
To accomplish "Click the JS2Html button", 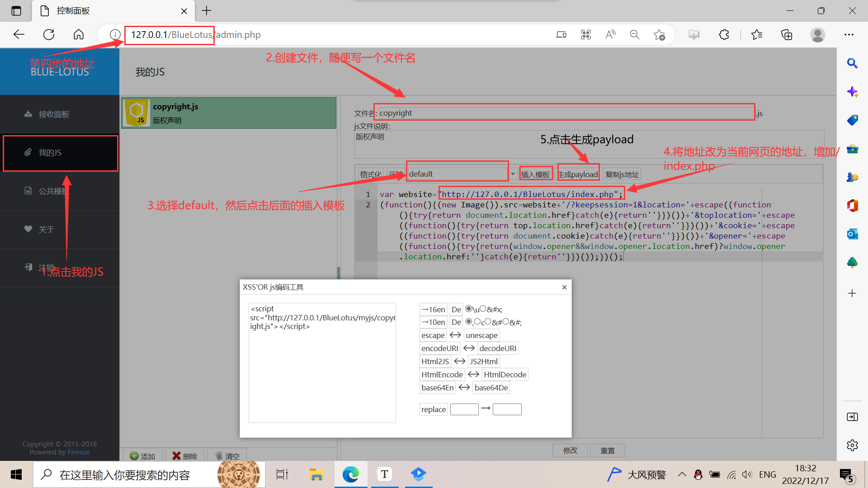I will point(484,361).
